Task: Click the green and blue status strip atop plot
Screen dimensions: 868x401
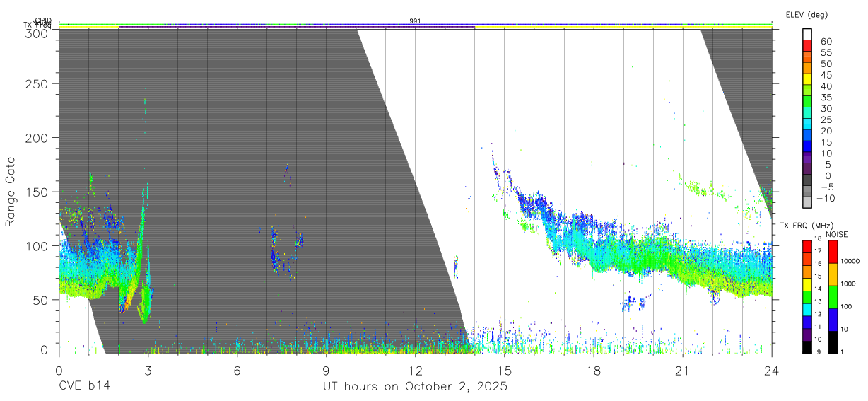Action: pos(415,25)
